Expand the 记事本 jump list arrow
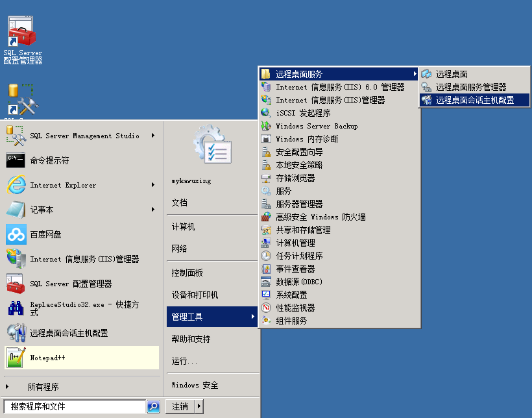532x418 pixels. click(153, 210)
